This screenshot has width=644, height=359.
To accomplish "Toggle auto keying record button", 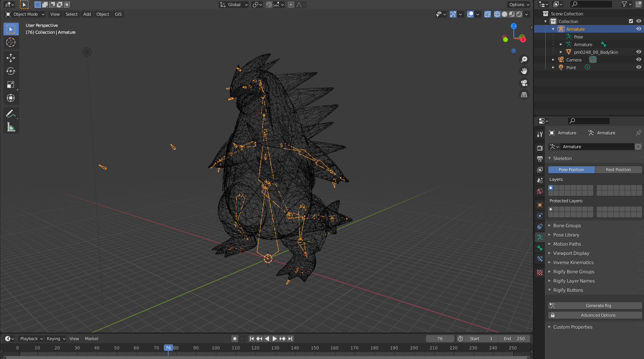I will coord(235,339).
